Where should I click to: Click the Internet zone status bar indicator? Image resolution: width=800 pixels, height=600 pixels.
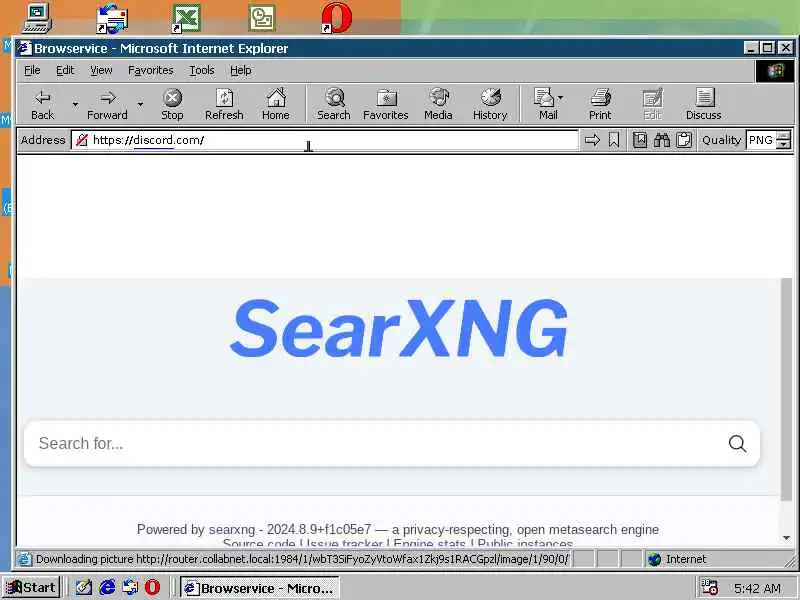tap(679, 559)
